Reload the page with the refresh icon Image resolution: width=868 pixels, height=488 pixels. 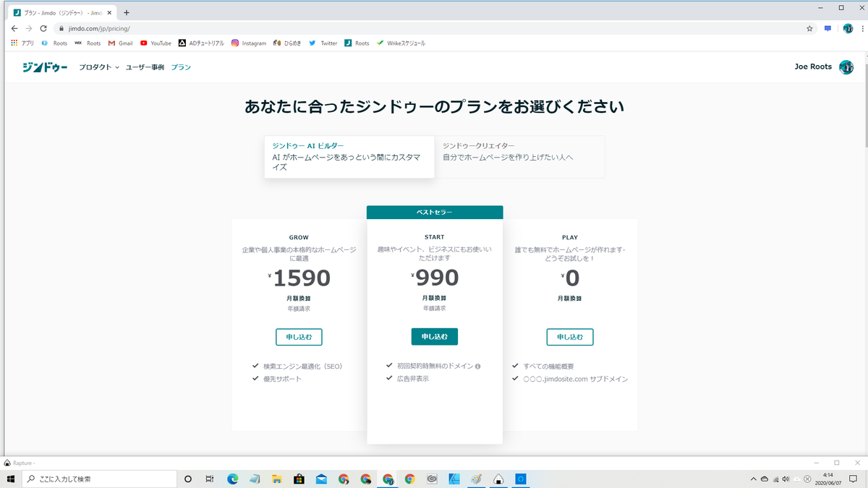(43, 28)
